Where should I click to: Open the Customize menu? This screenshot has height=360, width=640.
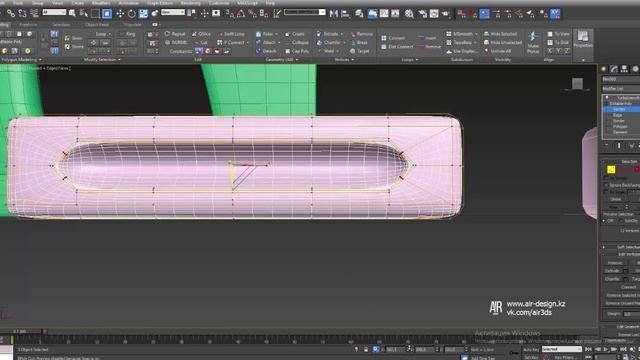coord(219,3)
